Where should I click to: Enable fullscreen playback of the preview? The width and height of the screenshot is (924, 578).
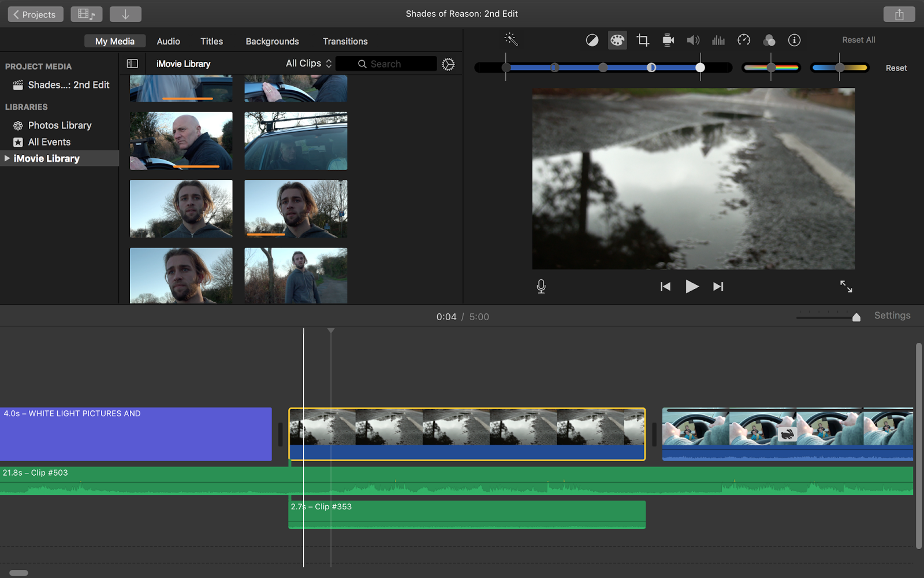coord(846,286)
